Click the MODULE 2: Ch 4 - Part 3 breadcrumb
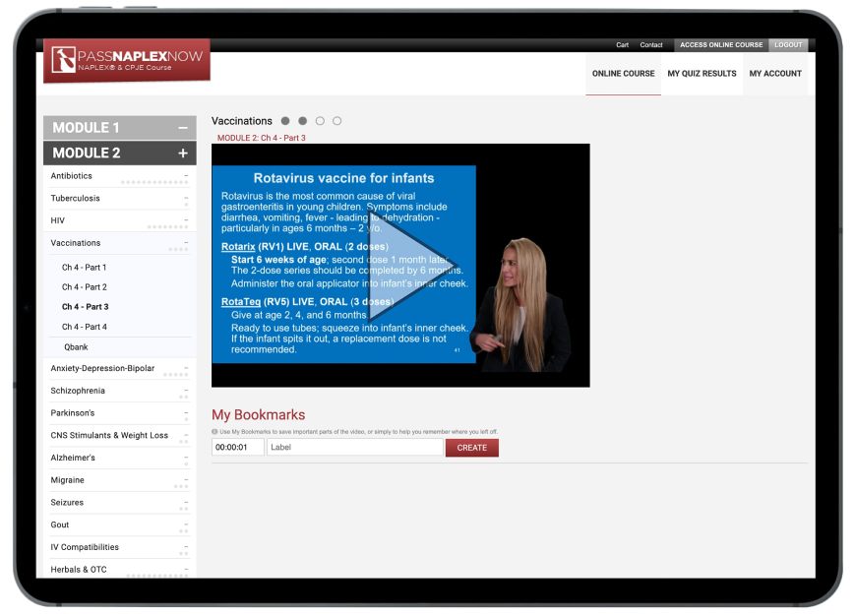854x616 pixels. pyautogui.click(x=264, y=138)
